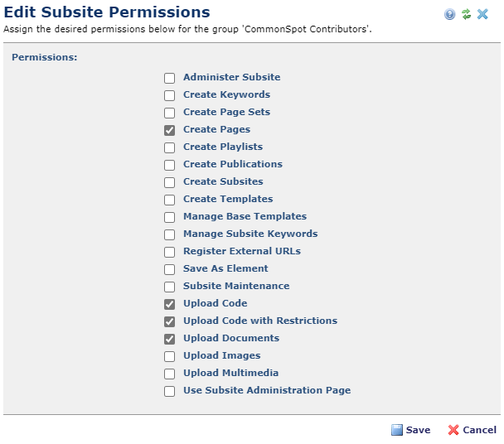
Task: Enable the Administer Subsite checkbox
Action: click(170, 78)
